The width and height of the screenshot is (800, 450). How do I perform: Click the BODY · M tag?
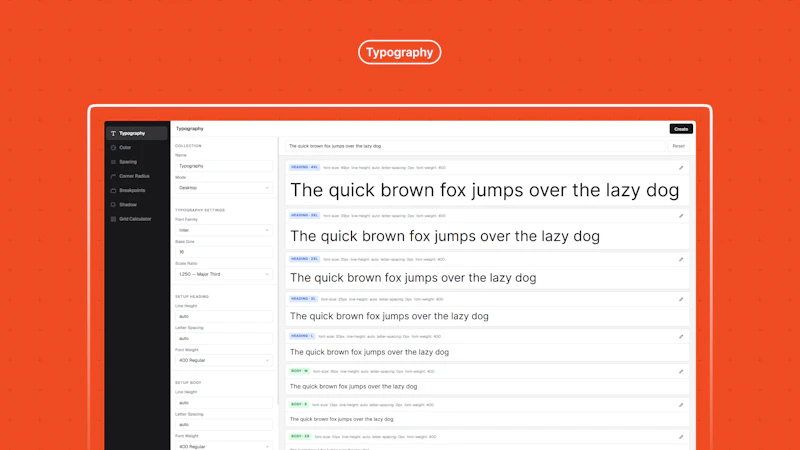coord(299,371)
